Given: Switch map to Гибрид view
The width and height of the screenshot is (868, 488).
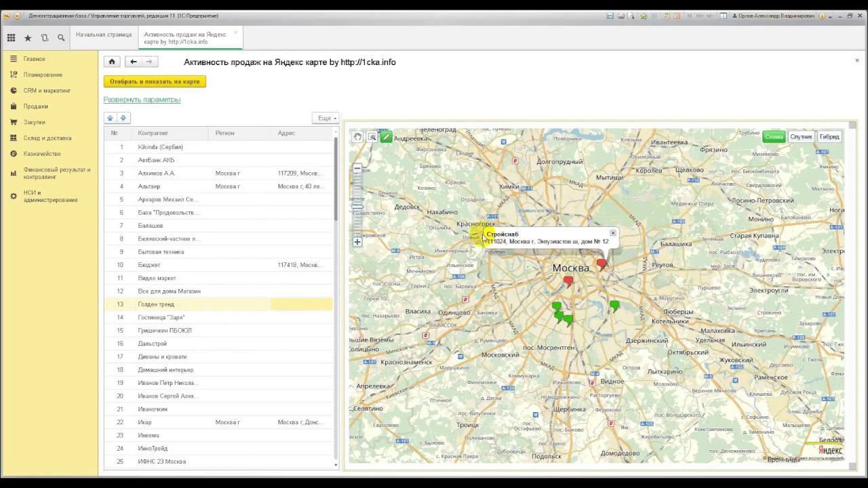Looking at the screenshot, I should (829, 137).
